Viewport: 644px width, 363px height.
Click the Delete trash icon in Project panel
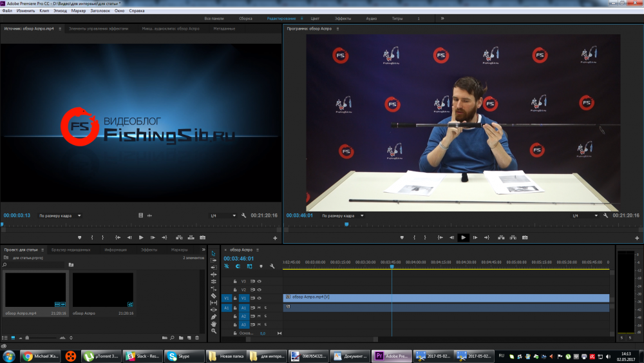click(x=197, y=337)
